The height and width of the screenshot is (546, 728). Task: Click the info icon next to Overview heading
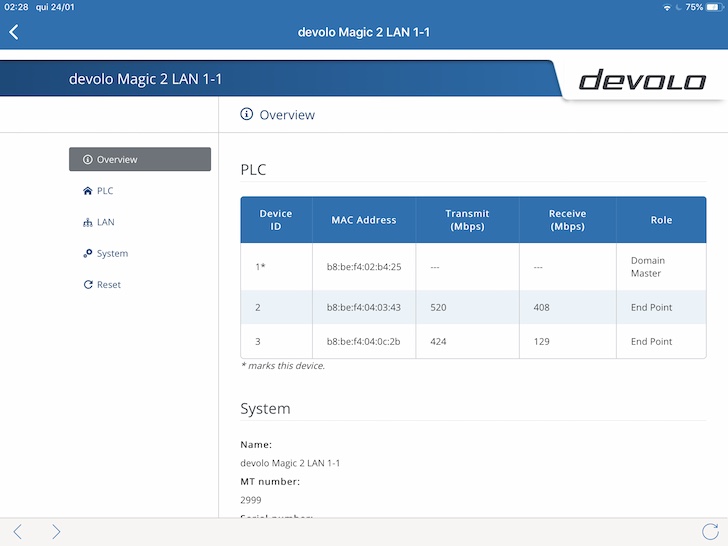point(247,115)
